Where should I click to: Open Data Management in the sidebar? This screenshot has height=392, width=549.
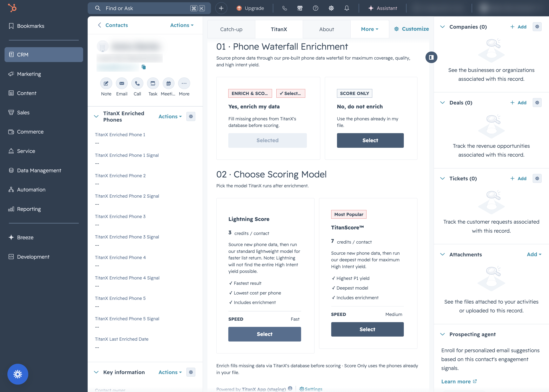pyautogui.click(x=44, y=170)
